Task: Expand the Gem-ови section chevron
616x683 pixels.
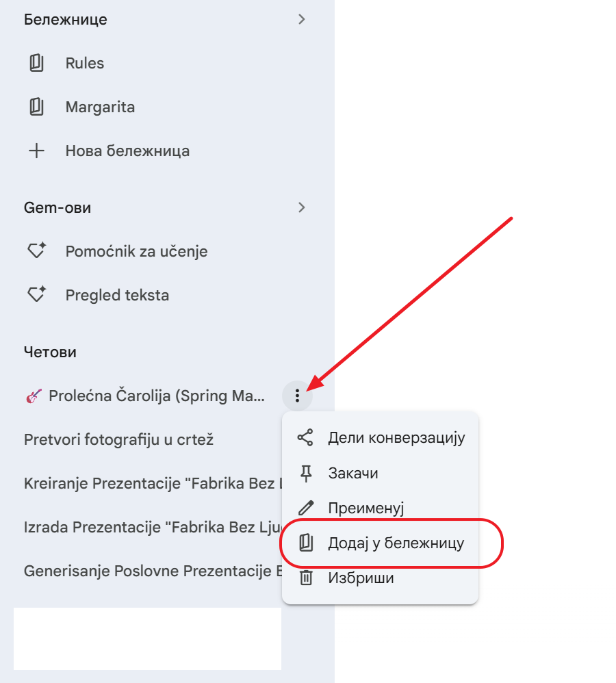Action: [302, 207]
